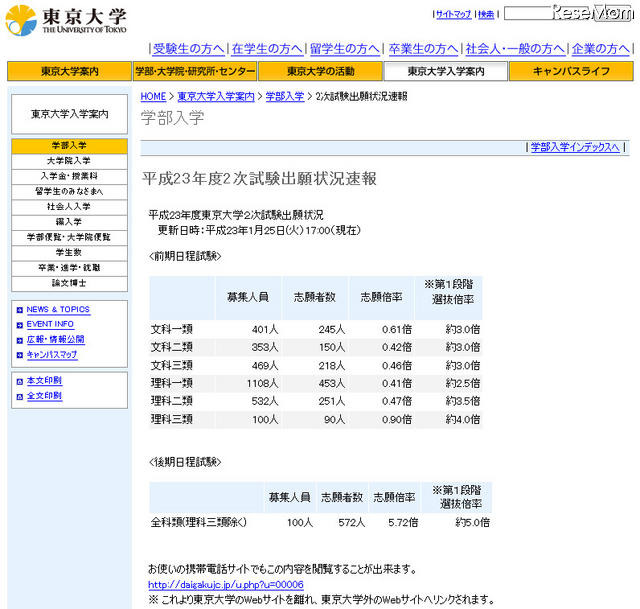Select 大学院入学 in the sidebar menu
Screen dimensions: 640x609
point(69,161)
